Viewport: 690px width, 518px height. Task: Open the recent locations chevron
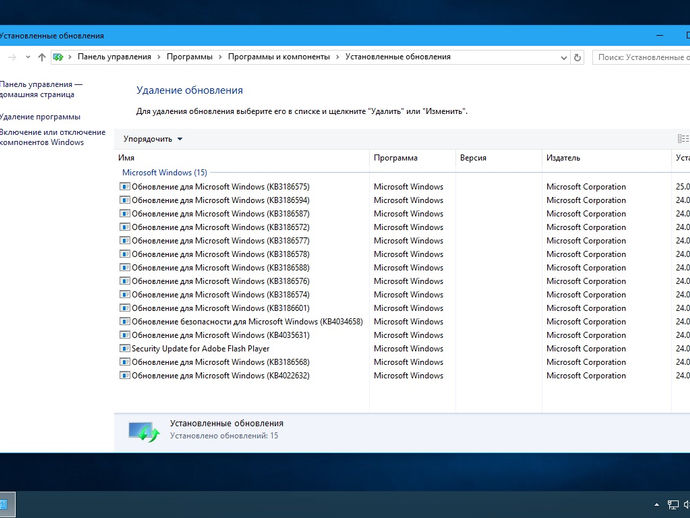point(28,57)
